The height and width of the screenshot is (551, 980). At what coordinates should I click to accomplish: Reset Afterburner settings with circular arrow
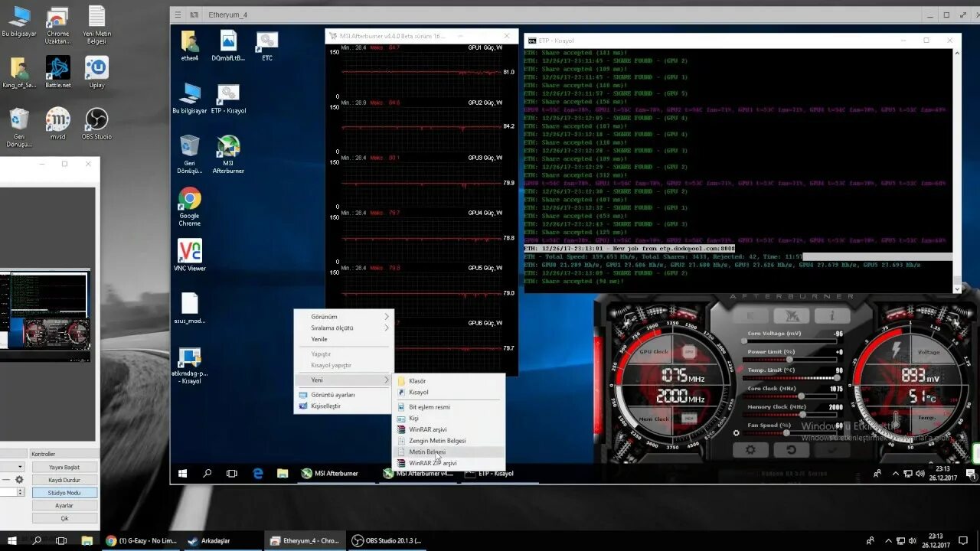pos(791,450)
